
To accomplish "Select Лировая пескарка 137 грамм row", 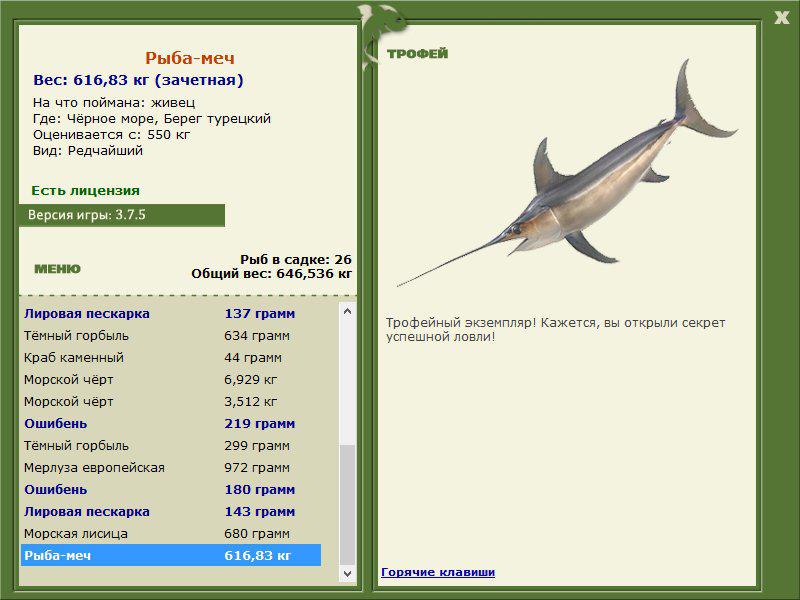I will click(171, 313).
